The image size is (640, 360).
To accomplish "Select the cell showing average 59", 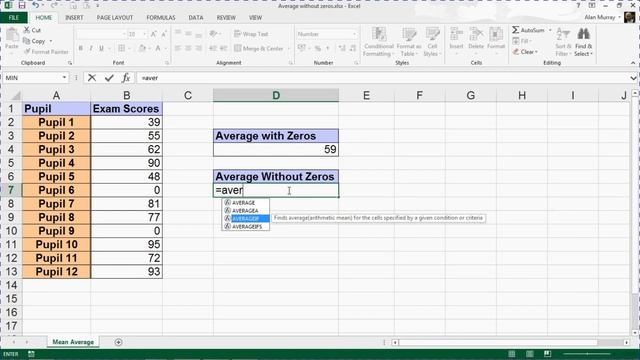I will [x=276, y=149].
